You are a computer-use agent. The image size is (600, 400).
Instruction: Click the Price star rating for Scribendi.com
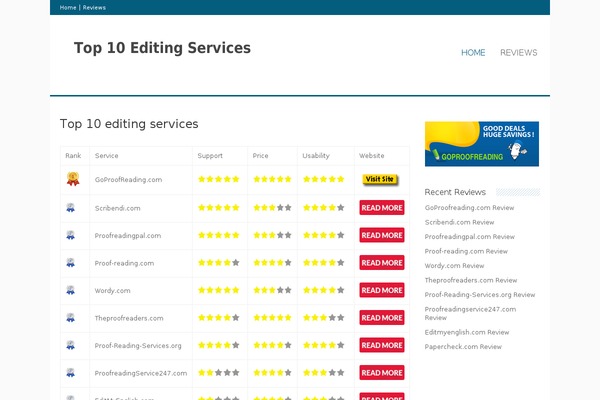pos(272,208)
